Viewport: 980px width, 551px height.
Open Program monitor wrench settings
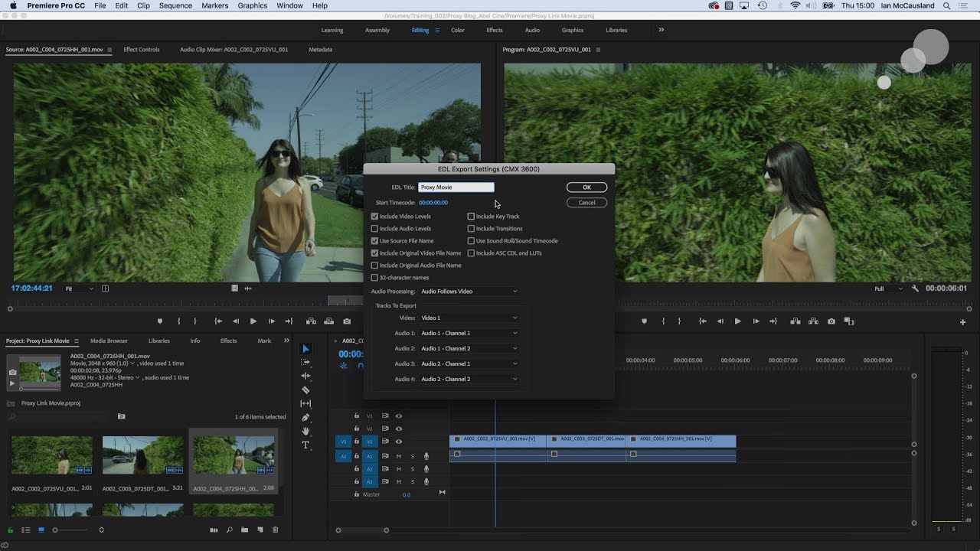point(915,289)
